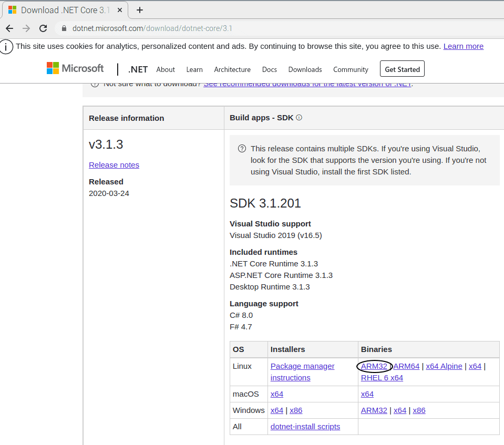Download Windows x86 installer
Image resolution: width=504 pixels, height=445 pixels.
296,411
